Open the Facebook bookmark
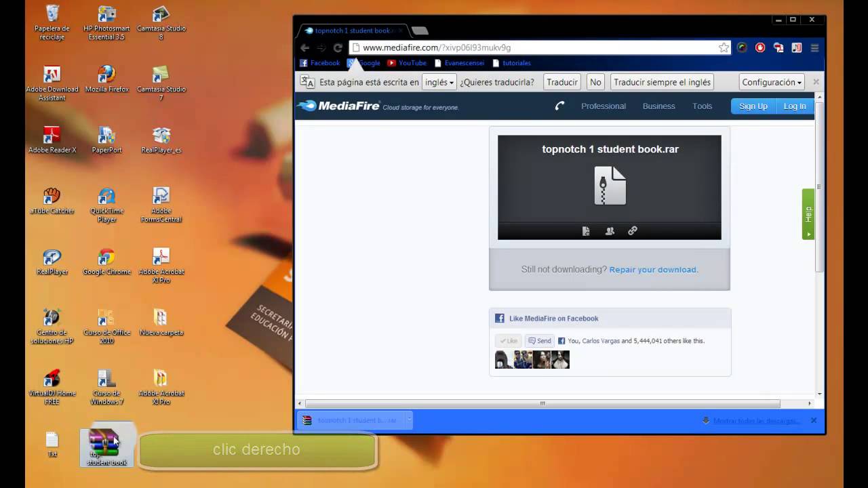Viewport: 868px width, 488px height. point(320,63)
